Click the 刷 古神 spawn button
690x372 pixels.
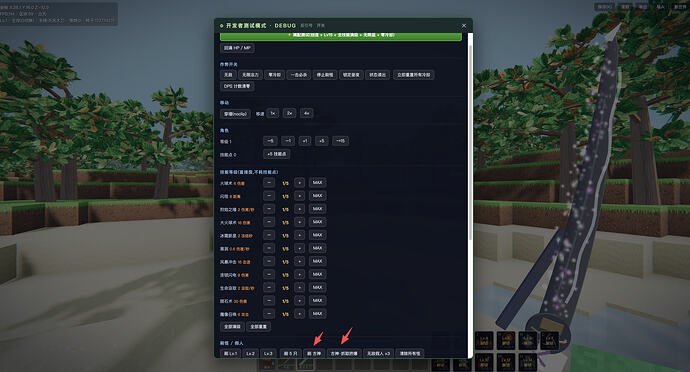point(314,354)
